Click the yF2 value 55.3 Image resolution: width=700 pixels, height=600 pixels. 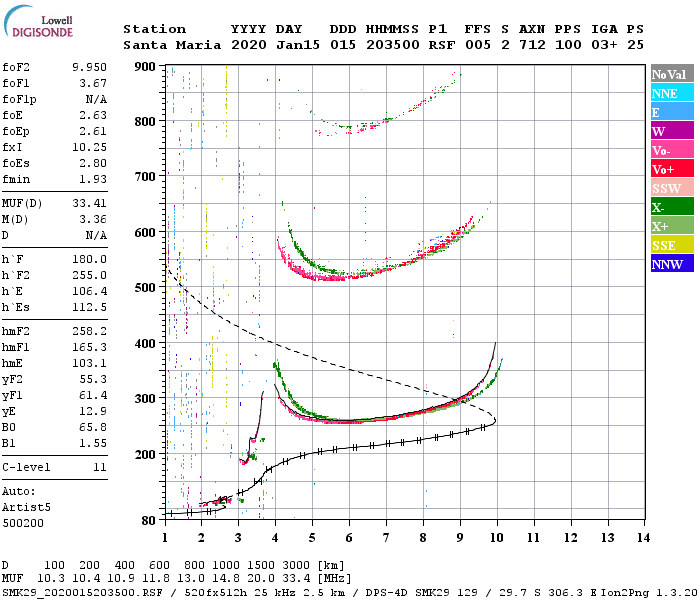pos(93,379)
